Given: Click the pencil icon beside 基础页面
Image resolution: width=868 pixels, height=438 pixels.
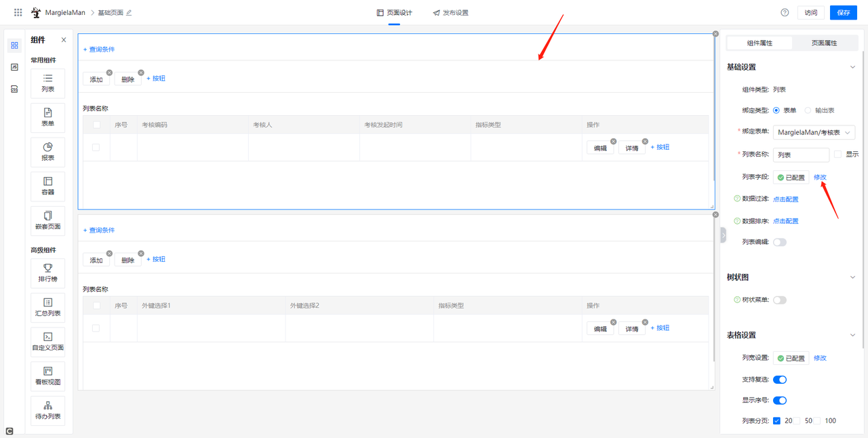Looking at the screenshot, I should click(x=129, y=12).
